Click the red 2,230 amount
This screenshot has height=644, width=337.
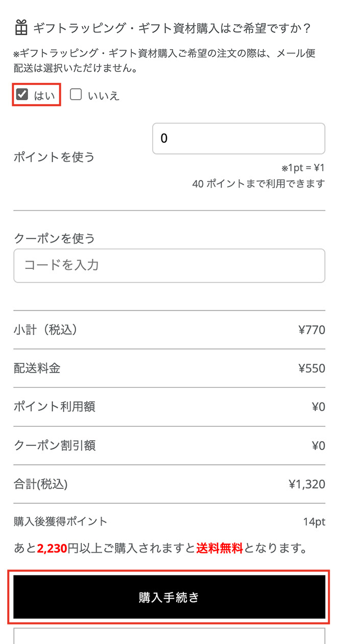[x=52, y=549]
